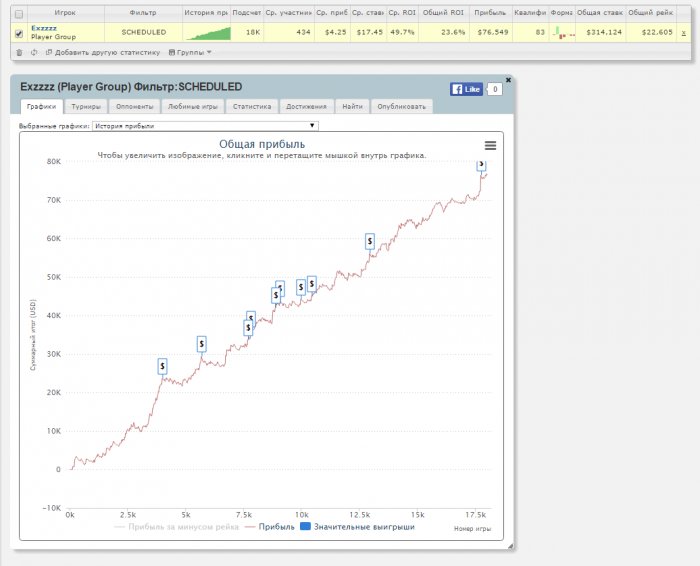The width and height of the screenshot is (700, 566).
Task: Sort by the Общий ROI column header
Action: (x=443, y=13)
